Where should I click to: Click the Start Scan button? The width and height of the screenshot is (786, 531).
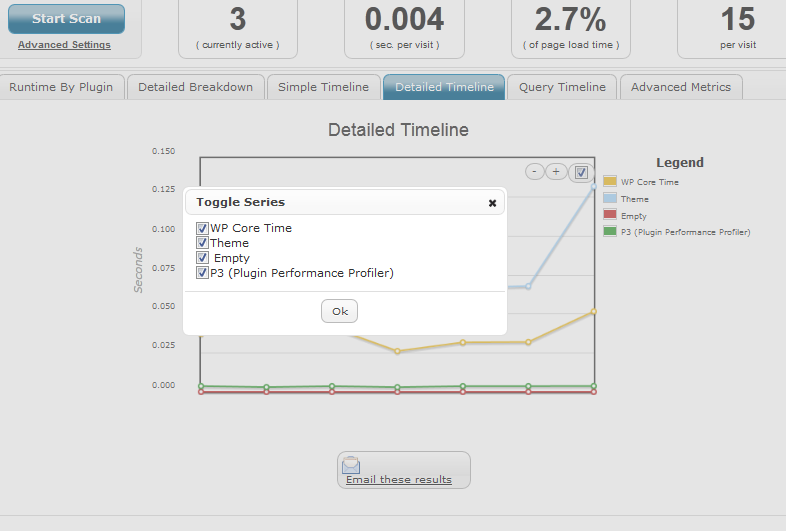pos(67,19)
